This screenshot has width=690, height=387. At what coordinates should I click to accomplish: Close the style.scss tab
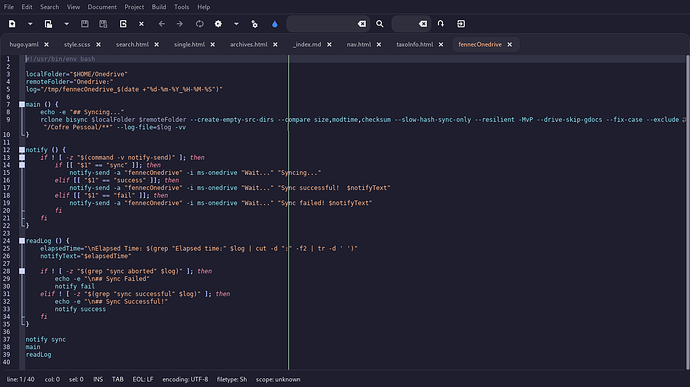point(99,44)
